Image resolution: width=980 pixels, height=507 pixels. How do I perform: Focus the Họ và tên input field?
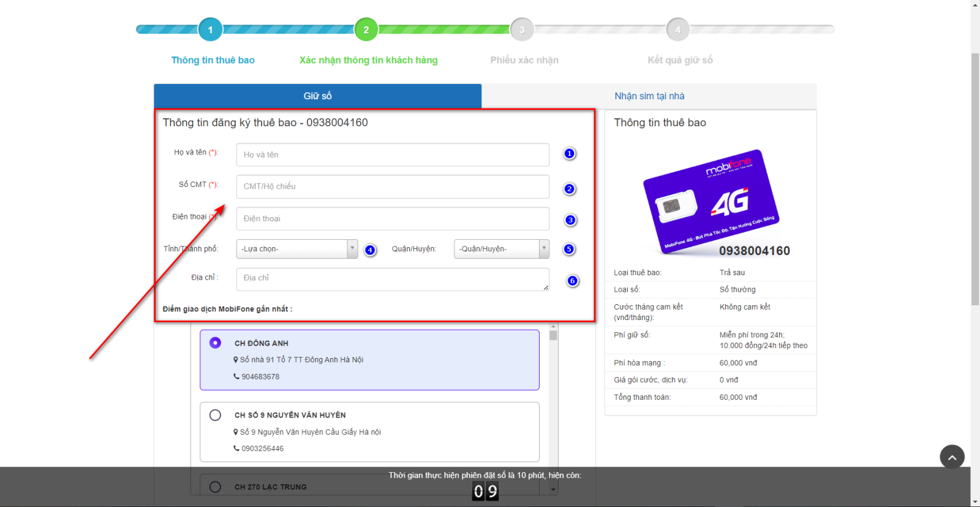(393, 154)
